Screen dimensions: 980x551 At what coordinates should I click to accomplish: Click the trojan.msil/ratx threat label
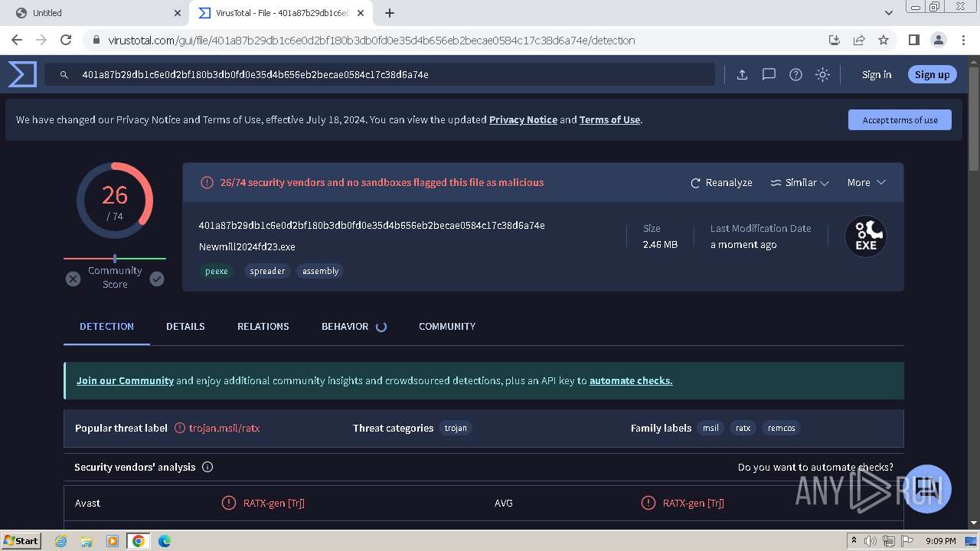coord(224,428)
